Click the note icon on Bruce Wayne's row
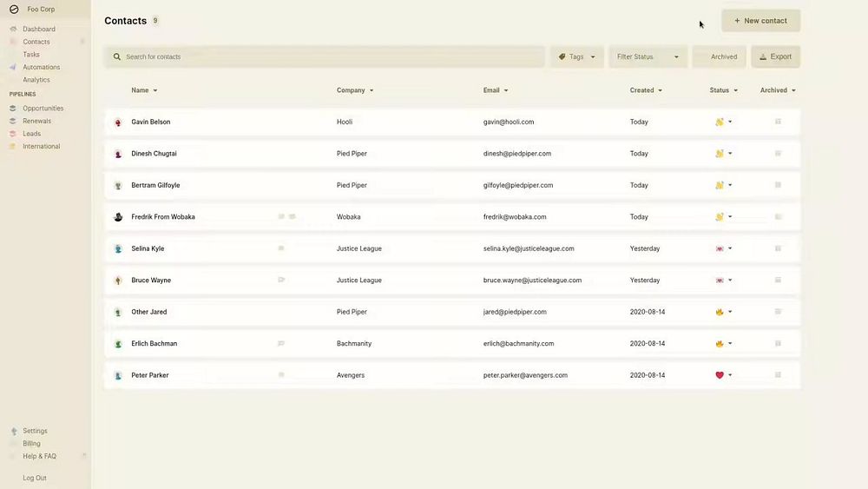 tap(281, 280)
